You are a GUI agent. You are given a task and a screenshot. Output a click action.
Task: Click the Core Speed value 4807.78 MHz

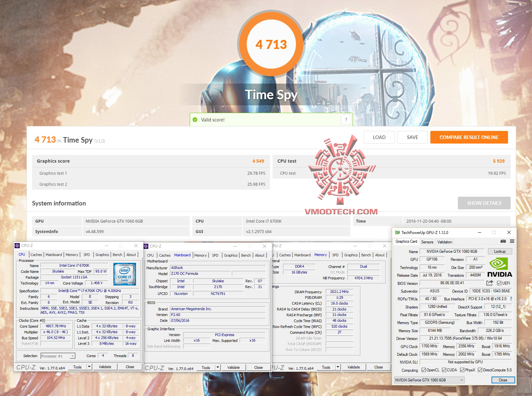tap(56, 326)
